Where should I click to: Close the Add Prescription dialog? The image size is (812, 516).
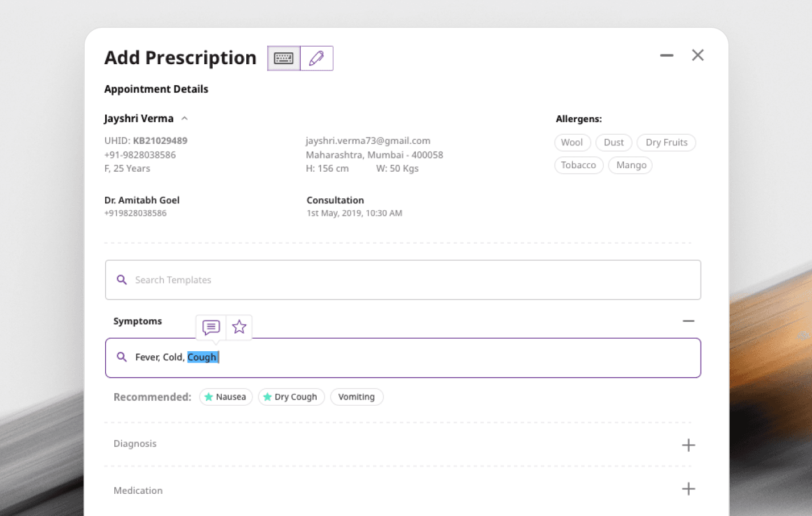(x=698, y=55)
